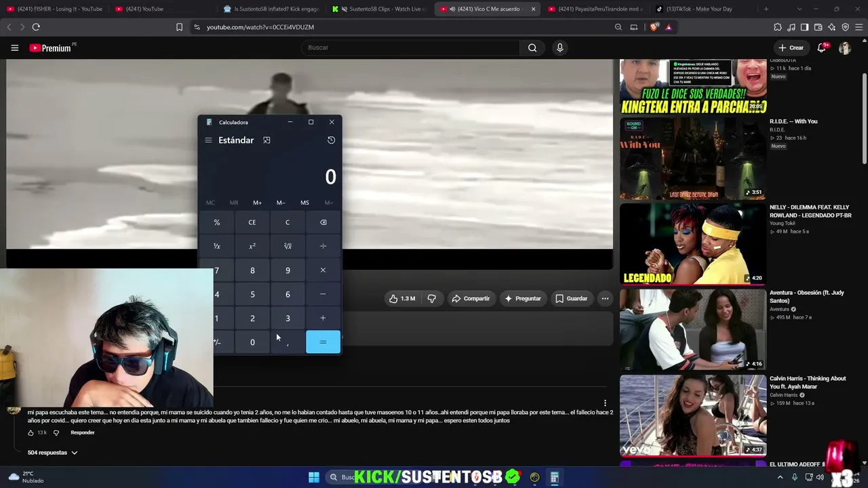Open a new browser tab
This screenshot has width=868, height=488.
point(766,9)
